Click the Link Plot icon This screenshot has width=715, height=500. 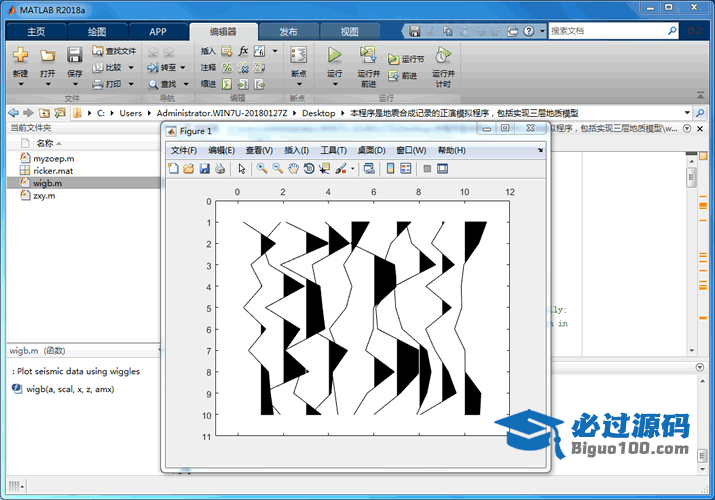pos(369,169)
